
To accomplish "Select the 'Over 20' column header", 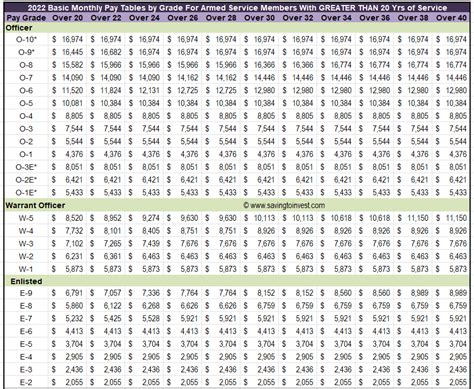I will (67, 18).
